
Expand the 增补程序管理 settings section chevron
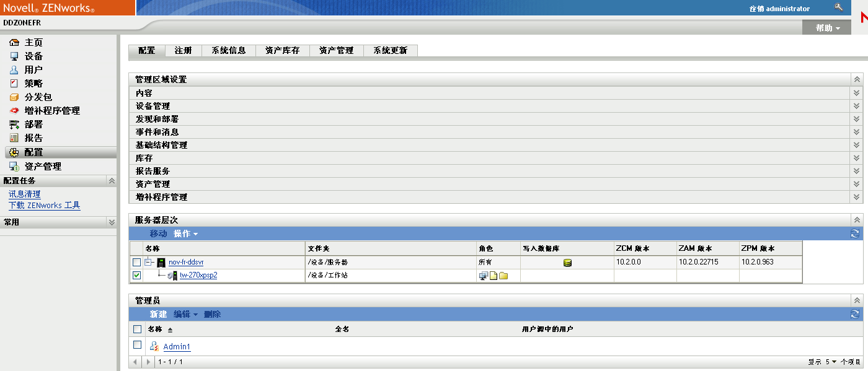click(857, 197)
